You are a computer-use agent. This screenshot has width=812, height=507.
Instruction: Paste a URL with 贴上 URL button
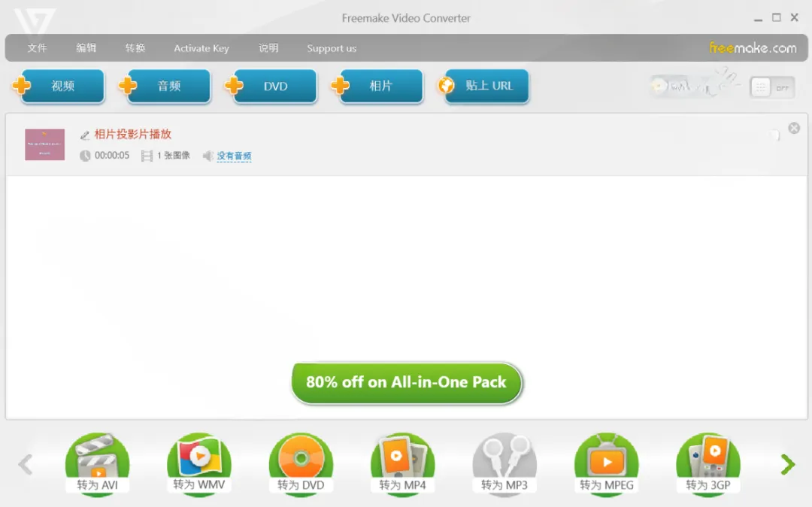tap(483, 86)
